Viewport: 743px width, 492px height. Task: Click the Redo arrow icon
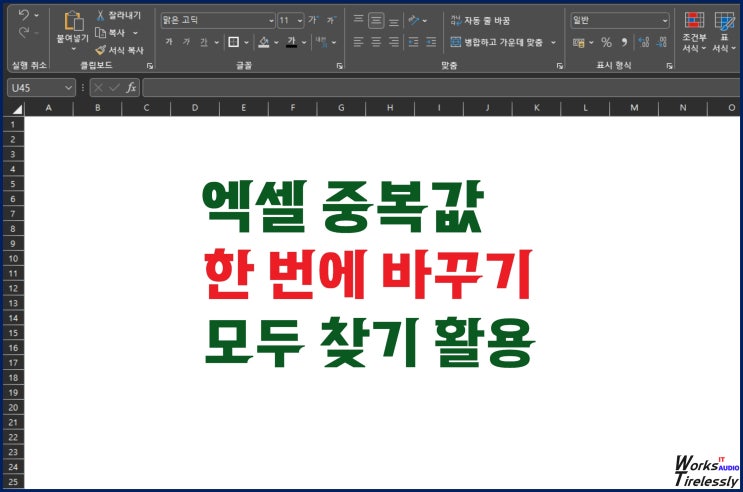(x=23, y=33)
